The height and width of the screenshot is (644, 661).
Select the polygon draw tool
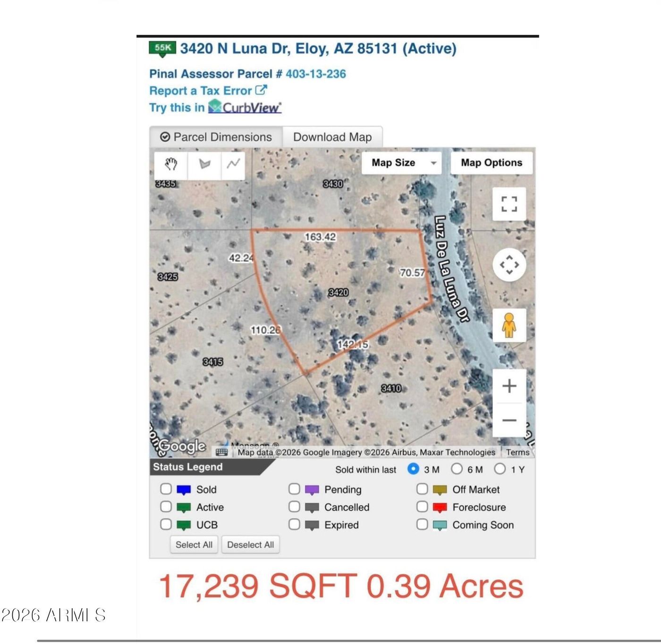[x=204, y=164]
